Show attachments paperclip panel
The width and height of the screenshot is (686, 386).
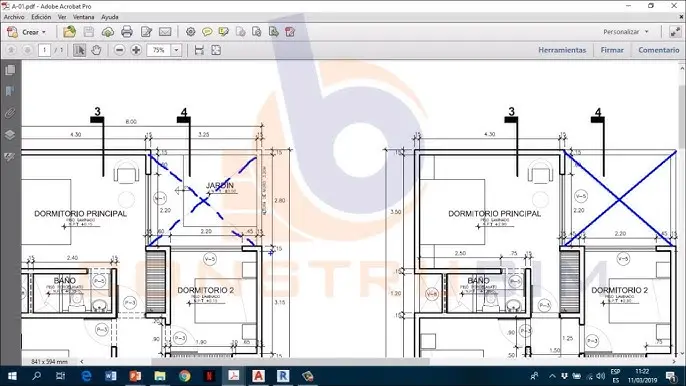click(x=10, y=113)
